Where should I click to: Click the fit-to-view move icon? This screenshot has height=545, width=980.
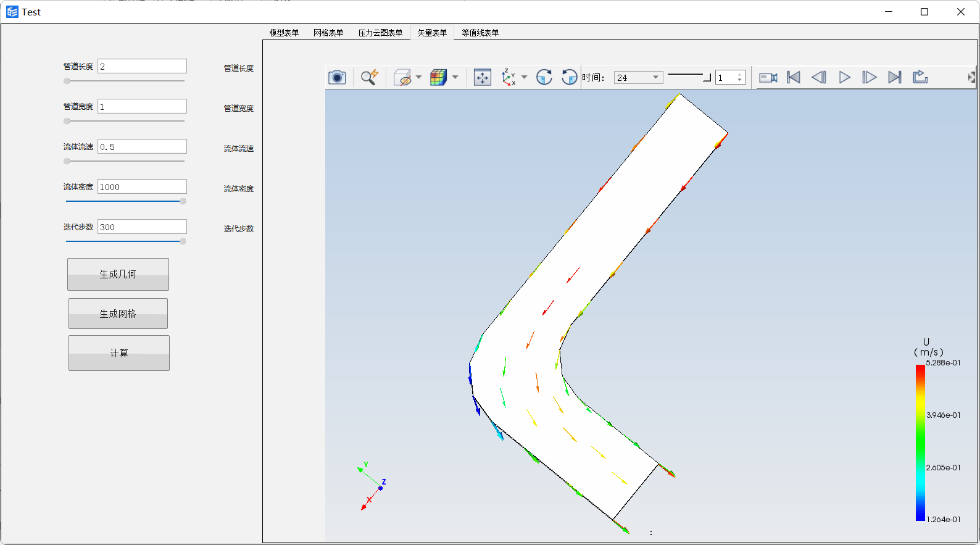coord(482,77)
